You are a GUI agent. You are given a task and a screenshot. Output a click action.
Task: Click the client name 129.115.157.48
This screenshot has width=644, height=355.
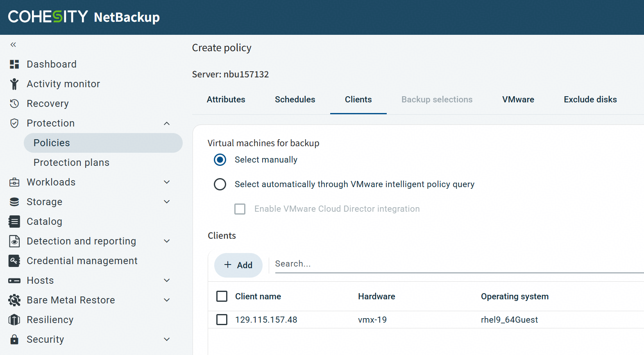click(x=266, y=320)
